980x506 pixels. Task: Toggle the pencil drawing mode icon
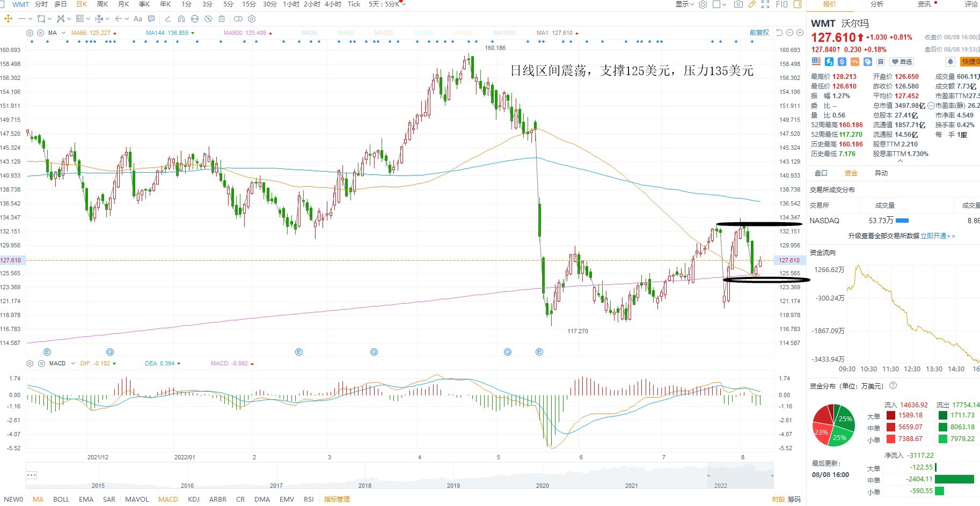[752, 4]
